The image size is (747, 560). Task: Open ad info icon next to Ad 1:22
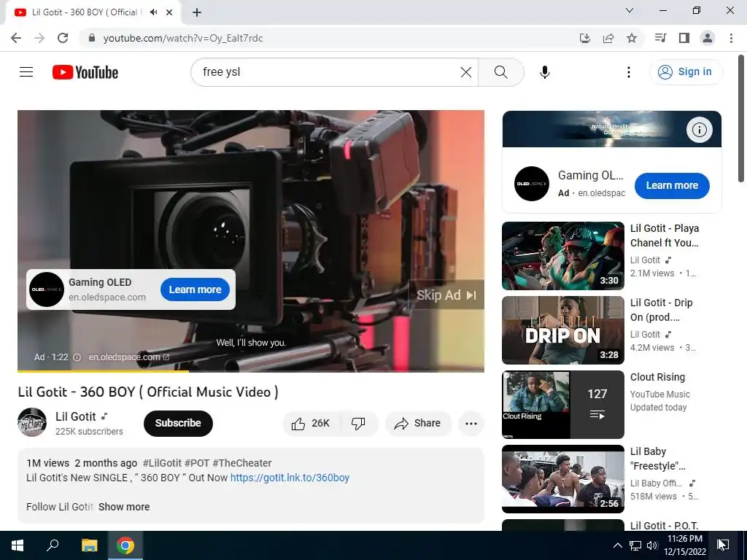click(77, 357)
